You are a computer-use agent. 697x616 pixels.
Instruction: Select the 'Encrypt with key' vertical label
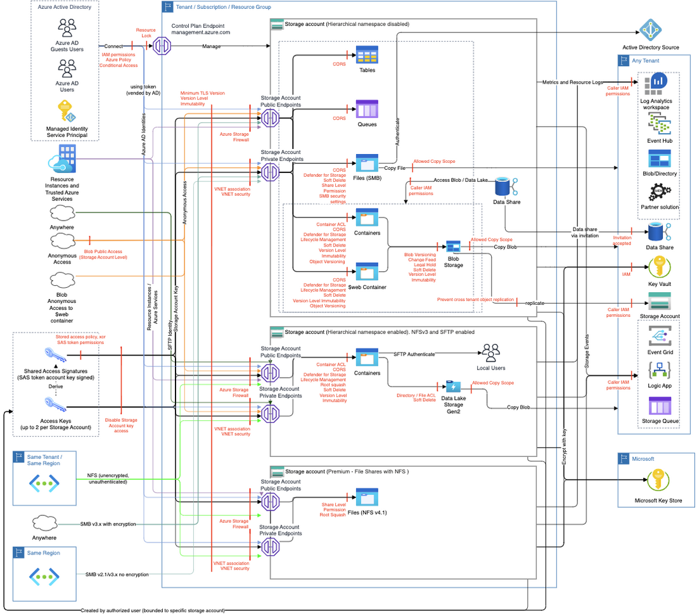pyautogui.click(x=564, y=447)
